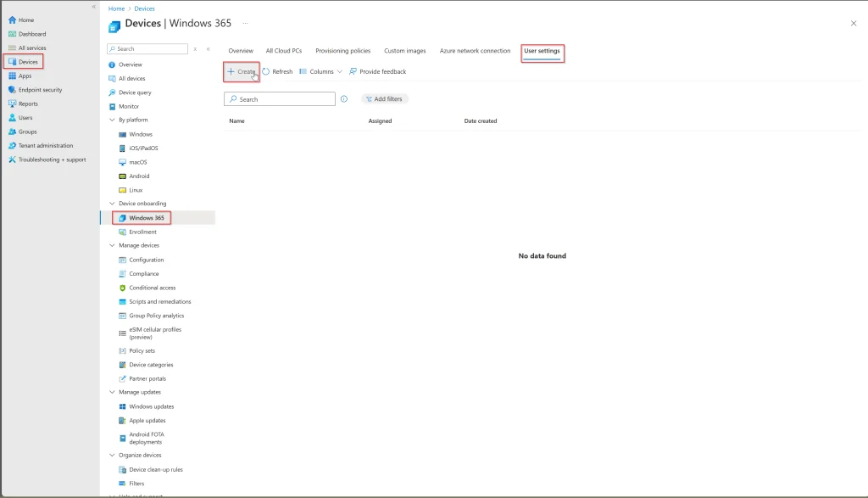Select the Linux platform
This screenshot has width=868, height=498.
[x=131, y=190]
